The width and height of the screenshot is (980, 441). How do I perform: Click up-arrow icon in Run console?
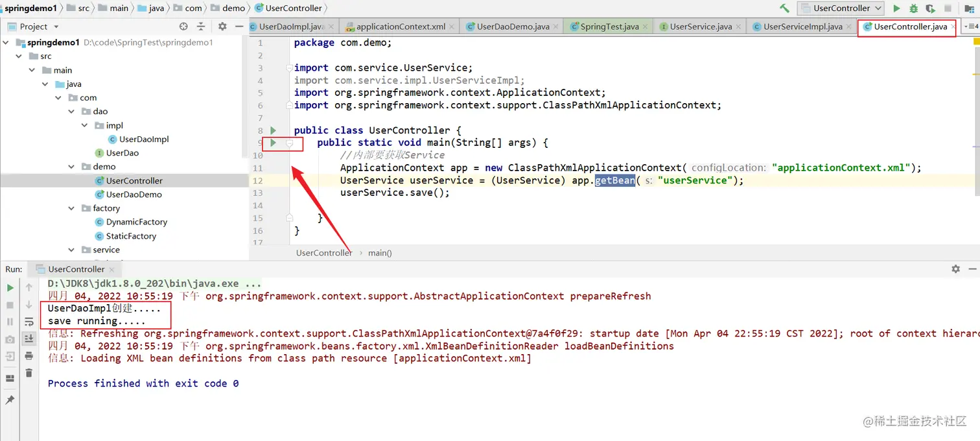(29, 287)
